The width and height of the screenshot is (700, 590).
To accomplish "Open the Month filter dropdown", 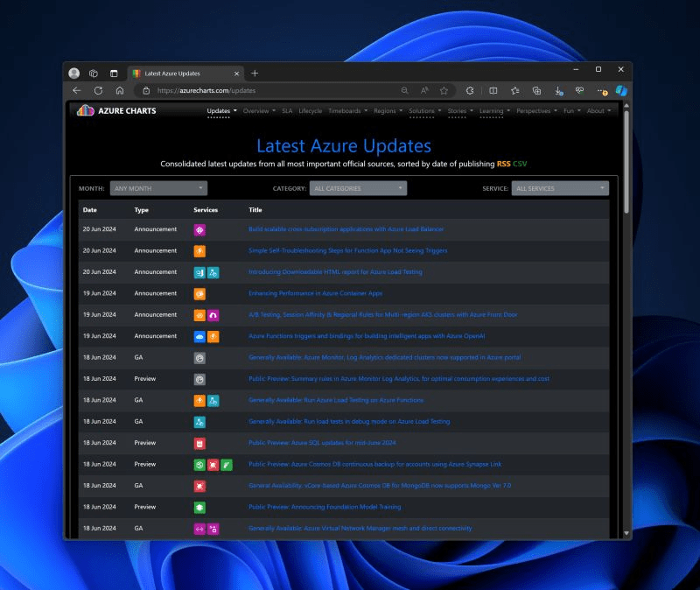I will tap(158, 188).
